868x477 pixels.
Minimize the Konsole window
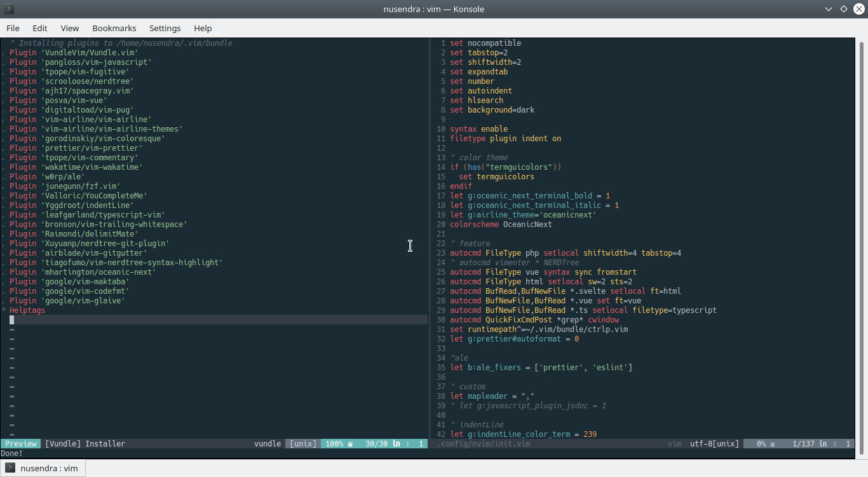click(x=829, y=9)
